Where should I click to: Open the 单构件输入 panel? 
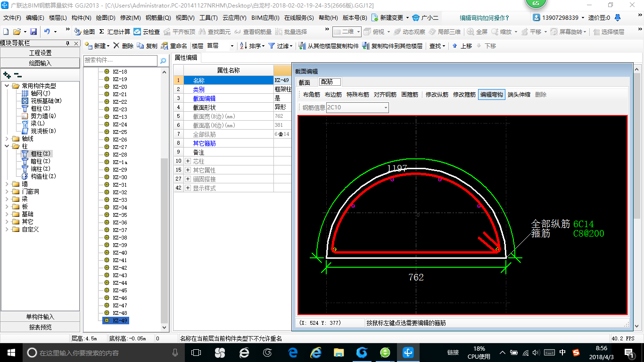(40, 317)
